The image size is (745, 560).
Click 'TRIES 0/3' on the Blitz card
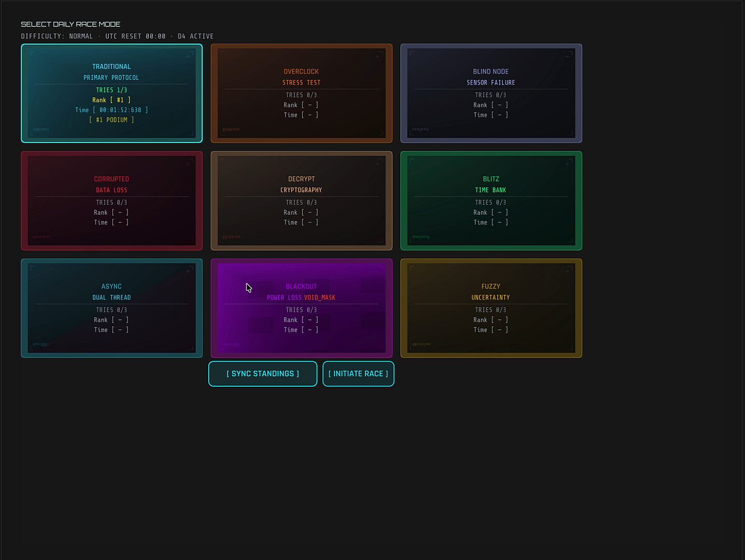click(490, 203)
